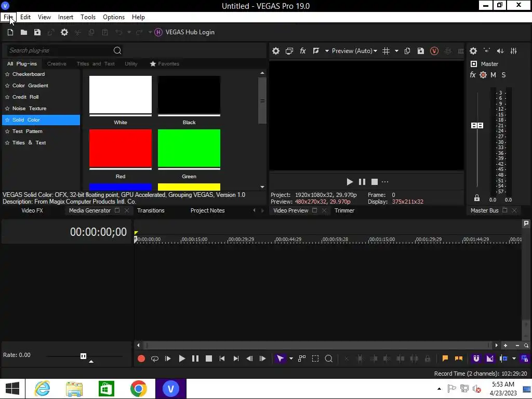Click split screen view icon in preview
This screenshot has width=532, height=399.
click(x=316, y=51)
